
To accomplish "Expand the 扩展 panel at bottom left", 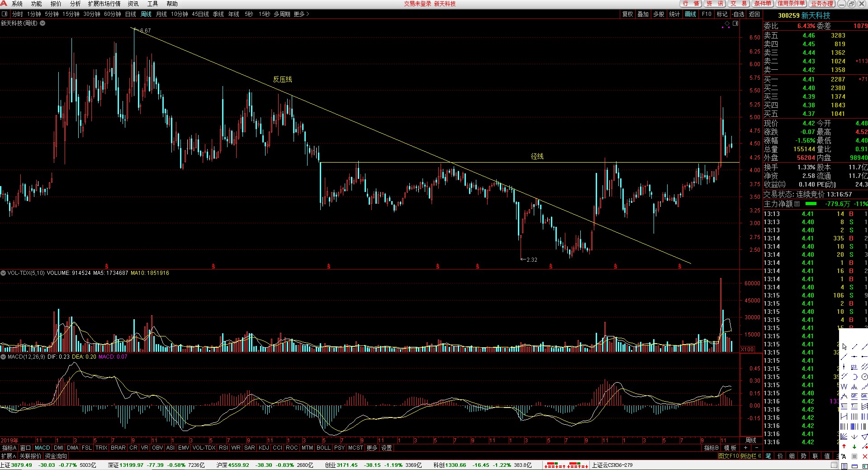I will pyautogui.click(x=8, y=456).
